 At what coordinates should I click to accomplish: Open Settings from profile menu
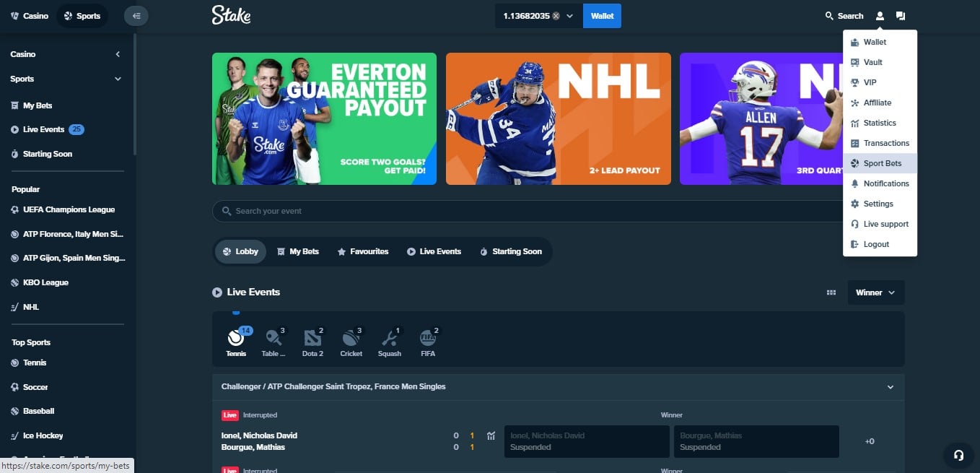(880, 204)
